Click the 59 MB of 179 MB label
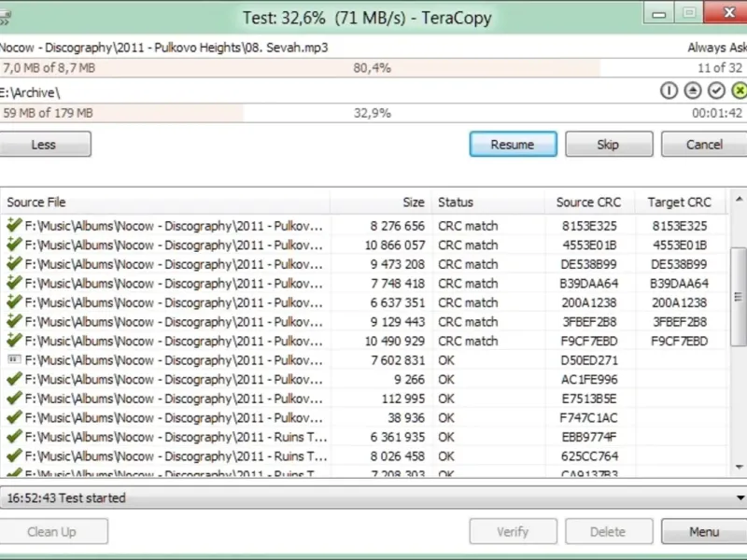 (48, 113)
